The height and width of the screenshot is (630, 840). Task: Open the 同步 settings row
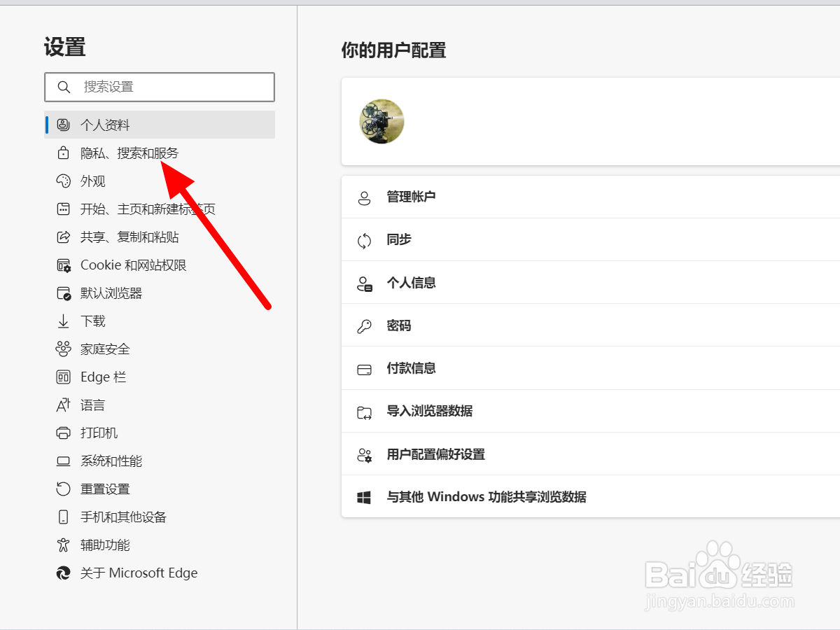point(591,240)
